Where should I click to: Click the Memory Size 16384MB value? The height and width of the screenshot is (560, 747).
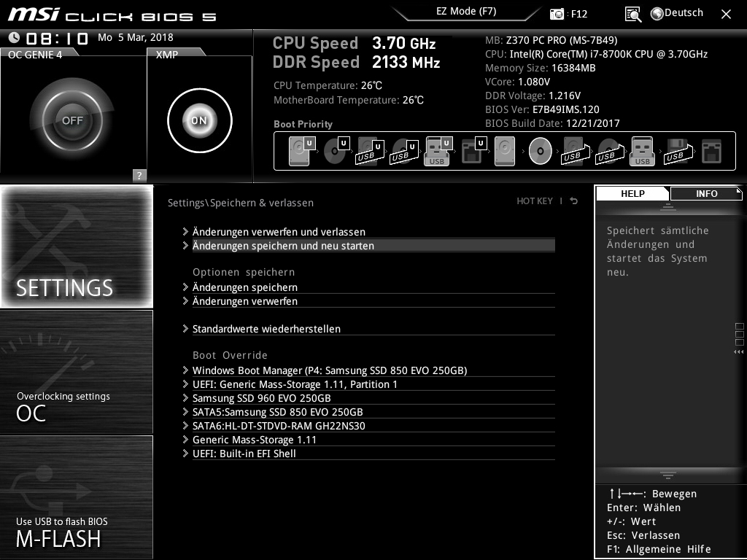click(573, 68)
